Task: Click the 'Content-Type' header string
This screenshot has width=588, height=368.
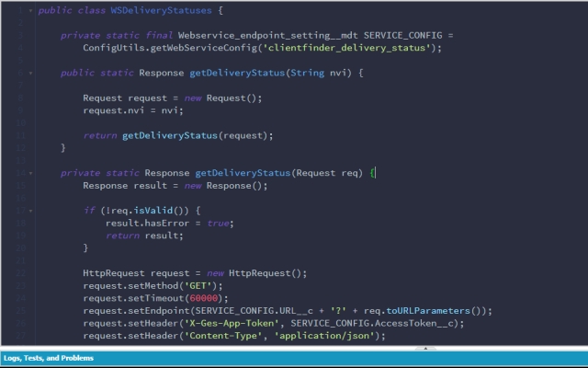Action: pos(222,336)
